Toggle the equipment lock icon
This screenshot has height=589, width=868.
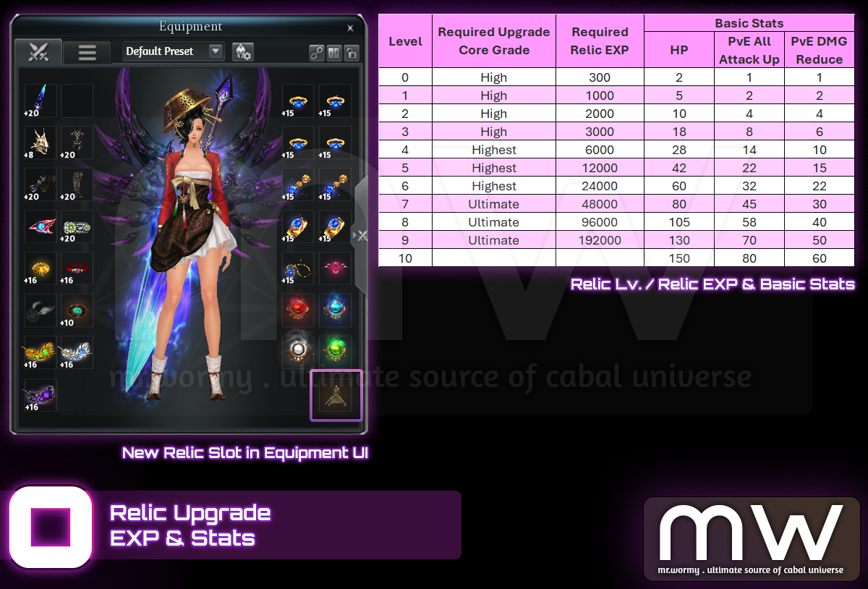pyautogui.click(x=351, y=52)
